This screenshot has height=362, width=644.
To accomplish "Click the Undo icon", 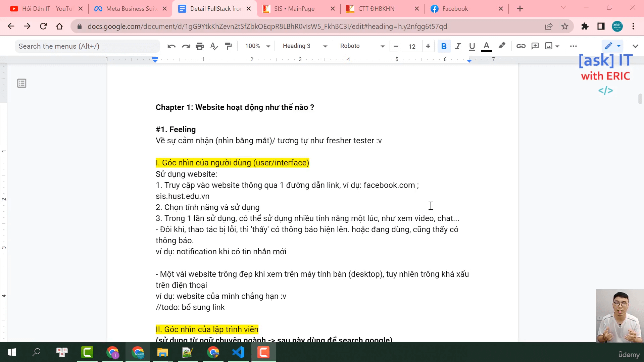I will [171, 46].
